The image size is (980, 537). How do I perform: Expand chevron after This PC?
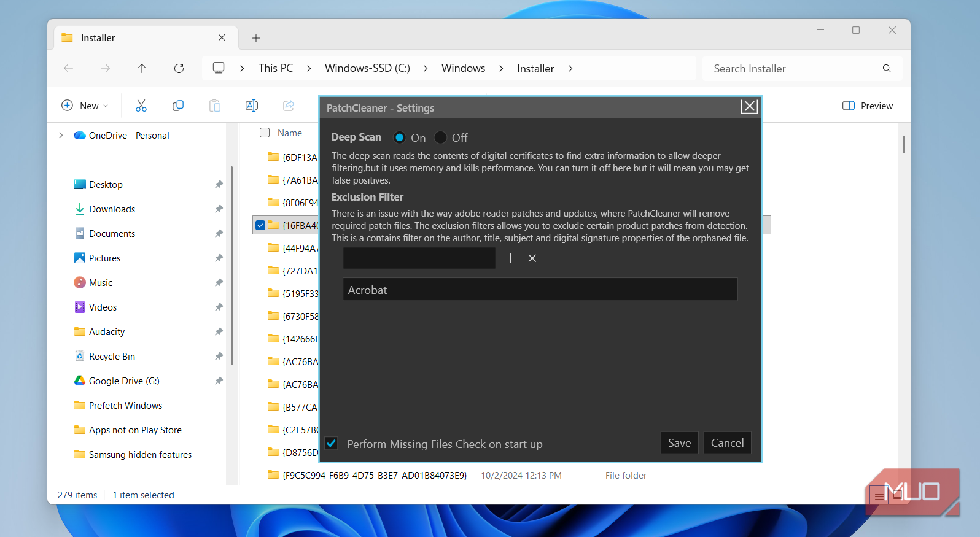point(309,68)
